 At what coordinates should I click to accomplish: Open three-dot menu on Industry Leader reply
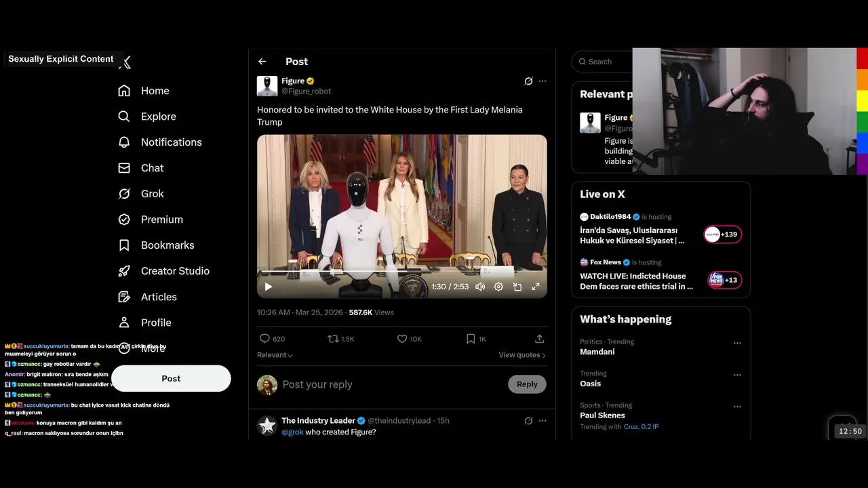(x=542, y=421)
